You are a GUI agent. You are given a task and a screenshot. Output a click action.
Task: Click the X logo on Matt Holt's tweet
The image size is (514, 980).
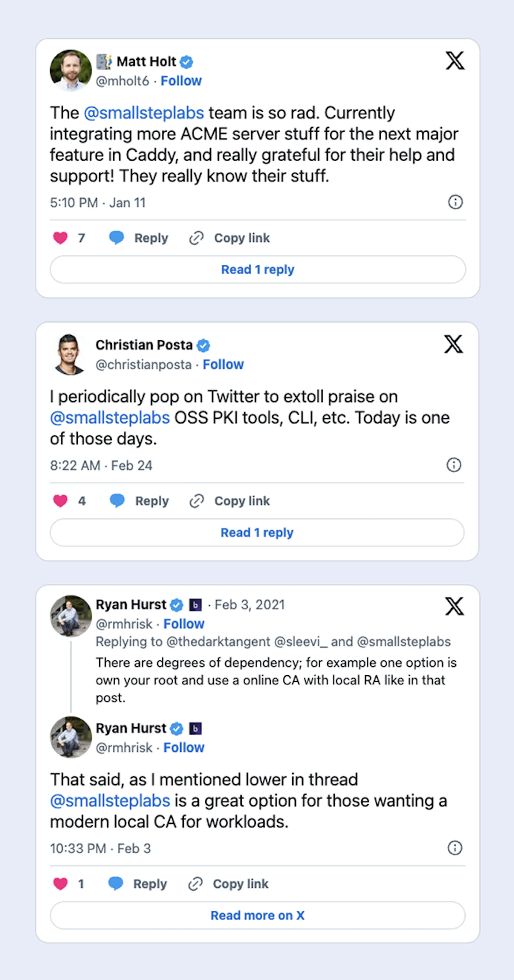click(455, 61)
